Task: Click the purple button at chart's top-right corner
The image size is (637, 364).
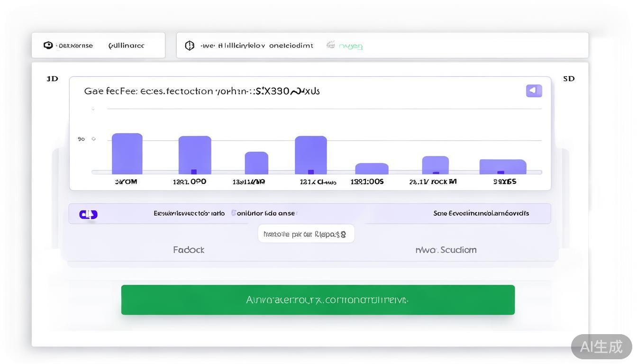Action: 534,91
